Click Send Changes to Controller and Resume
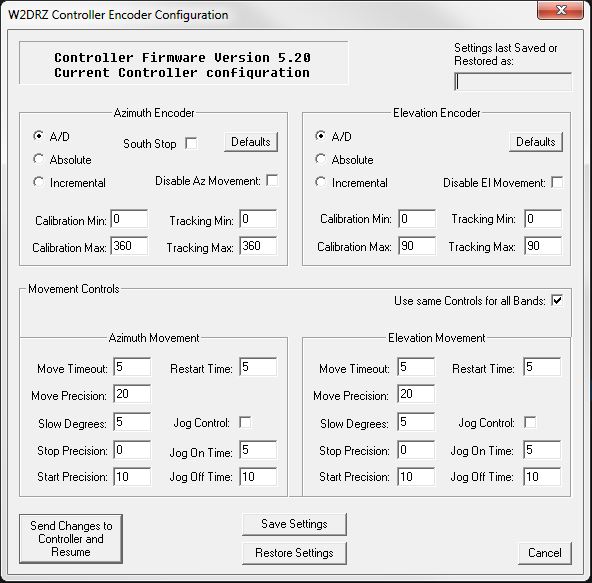Screen dimensions: 592x583 tap(71, 539)
